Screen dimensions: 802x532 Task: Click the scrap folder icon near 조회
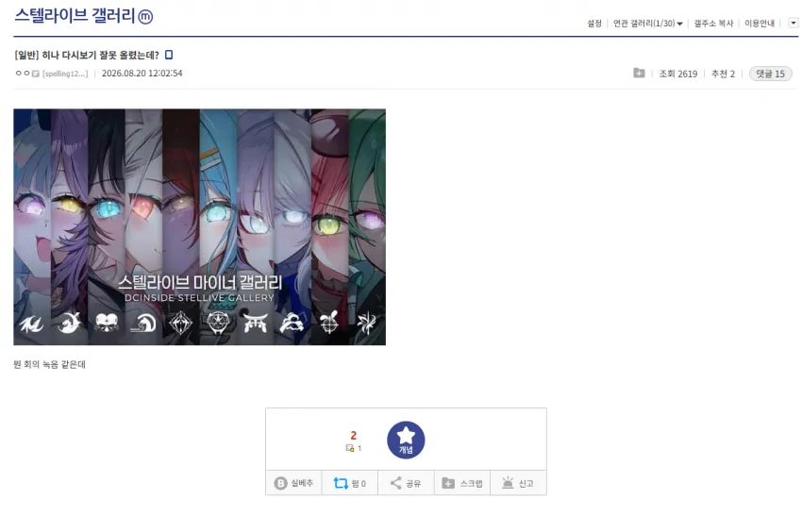coord(639,74)
